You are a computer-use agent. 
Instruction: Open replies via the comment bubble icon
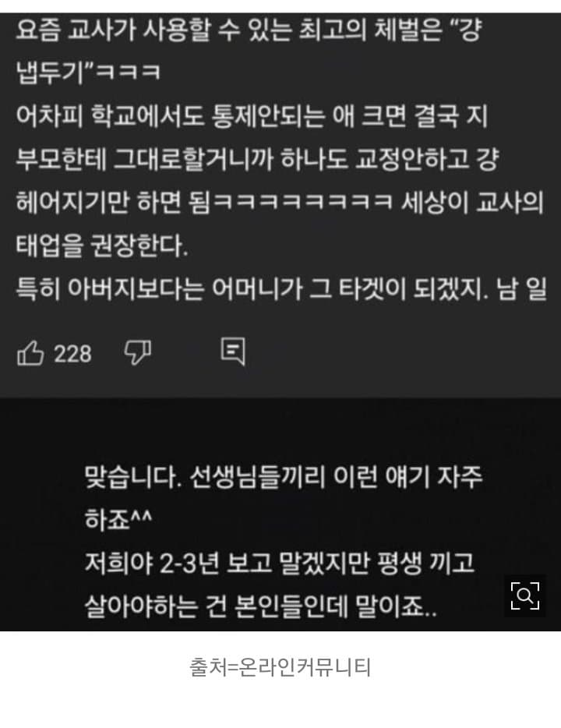(x=233, y=352)
